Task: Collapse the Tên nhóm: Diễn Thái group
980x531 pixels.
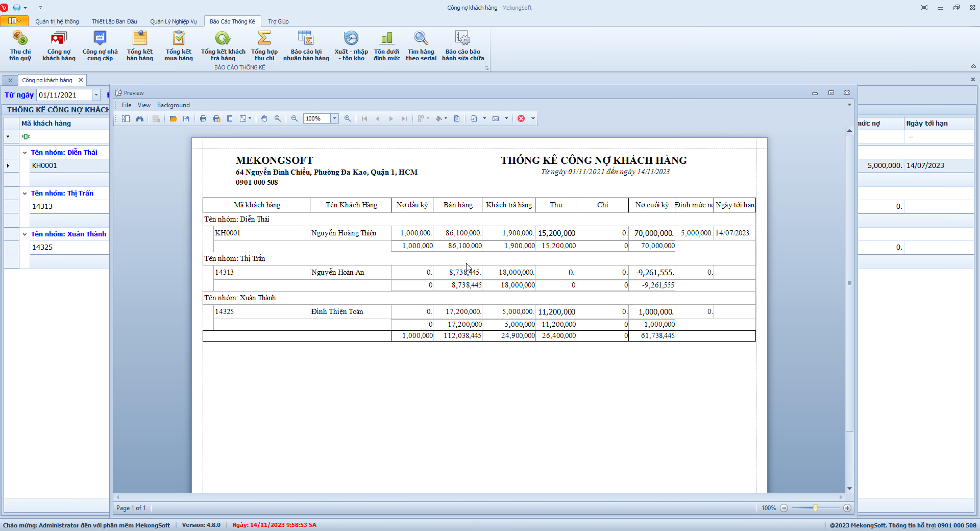Action: pyautogui.click(x=24, y=153)
